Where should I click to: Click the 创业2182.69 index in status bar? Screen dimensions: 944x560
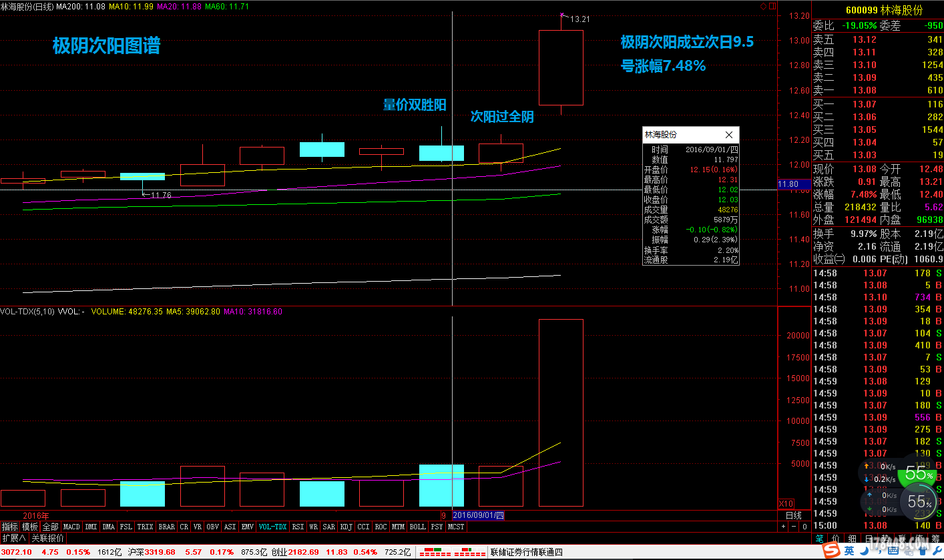coord(295,552)
